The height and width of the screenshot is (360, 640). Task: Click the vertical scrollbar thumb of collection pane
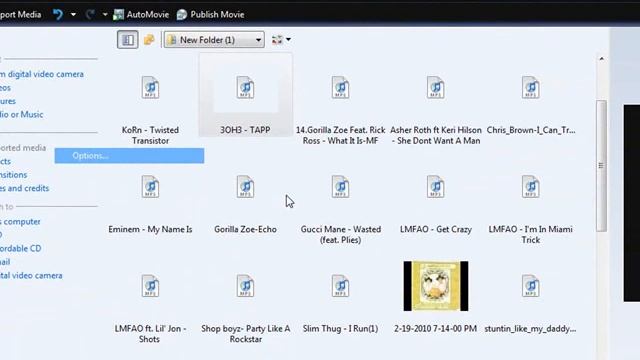601,166
